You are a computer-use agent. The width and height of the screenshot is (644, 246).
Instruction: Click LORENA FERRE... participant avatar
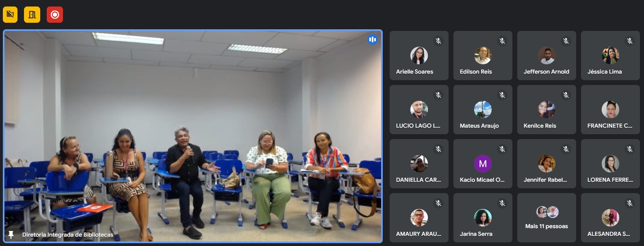(x=610, y=163)
